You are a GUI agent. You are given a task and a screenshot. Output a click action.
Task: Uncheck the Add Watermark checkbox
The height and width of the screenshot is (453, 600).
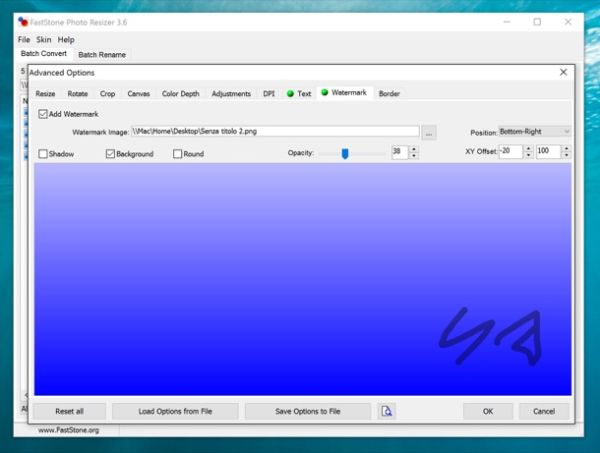coord(43,114)
